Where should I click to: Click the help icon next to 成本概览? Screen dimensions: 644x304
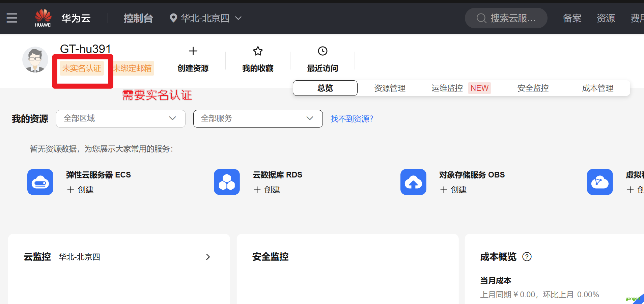(527, 257)
